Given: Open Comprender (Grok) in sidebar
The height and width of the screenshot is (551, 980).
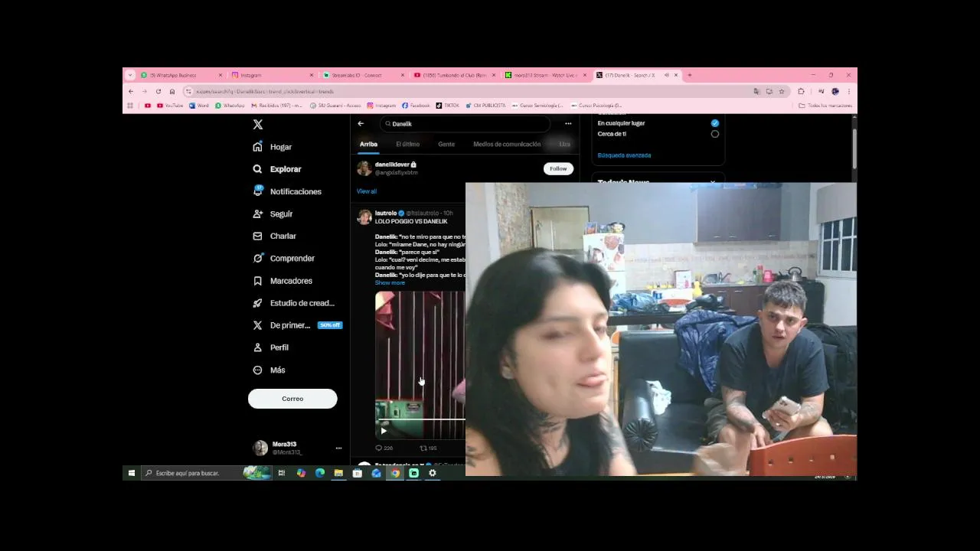Looking at the screenshot, I should (283, 258).
